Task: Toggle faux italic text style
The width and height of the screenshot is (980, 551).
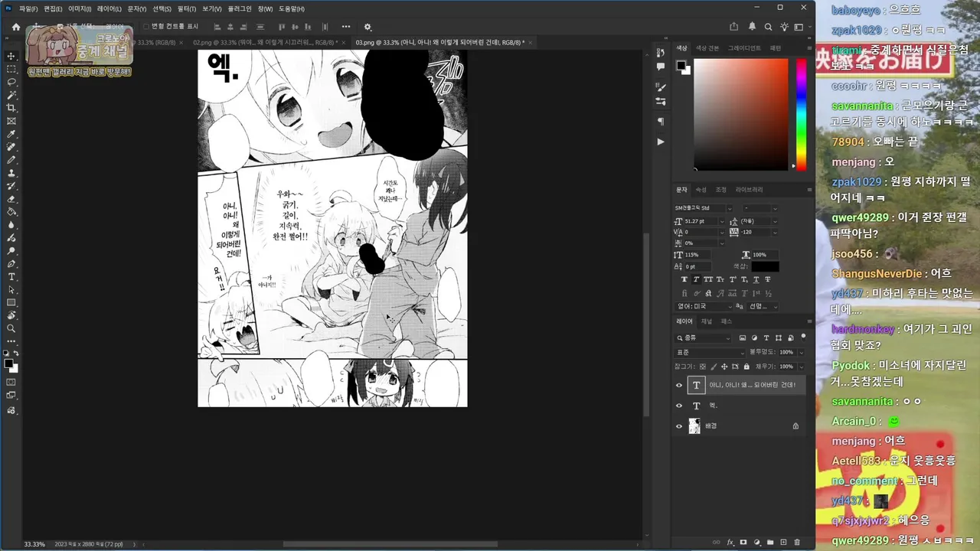Action: click(x=697, y=279)
